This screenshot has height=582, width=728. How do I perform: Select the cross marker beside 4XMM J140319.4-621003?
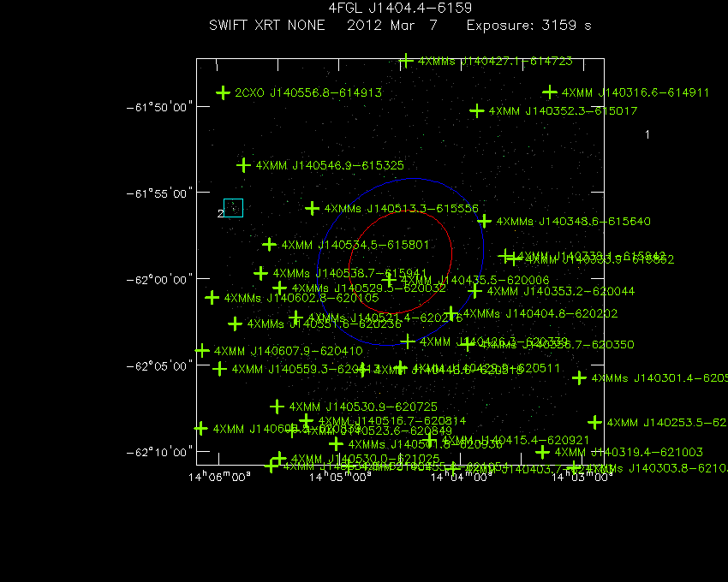click(x=543, y=452)
